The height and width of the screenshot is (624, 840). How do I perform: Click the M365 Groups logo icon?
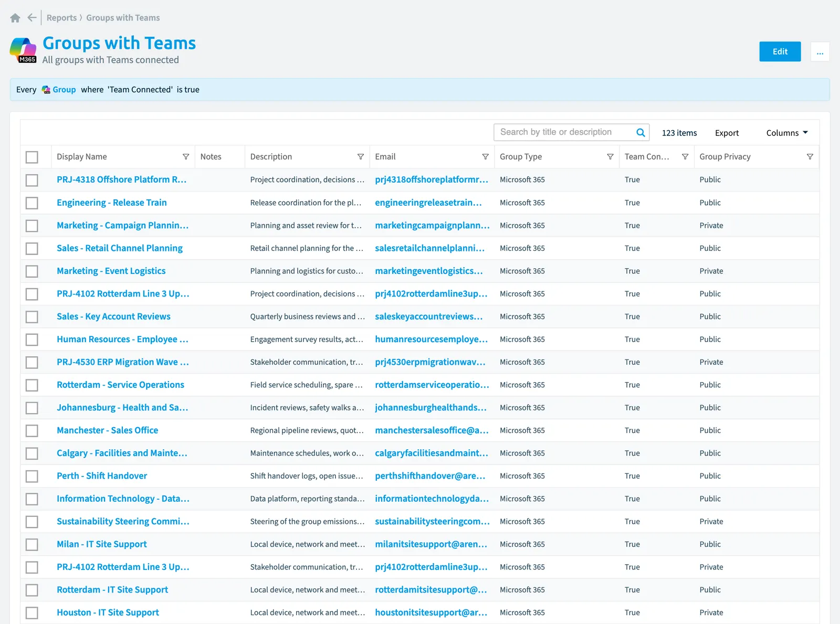pos(23,50)
